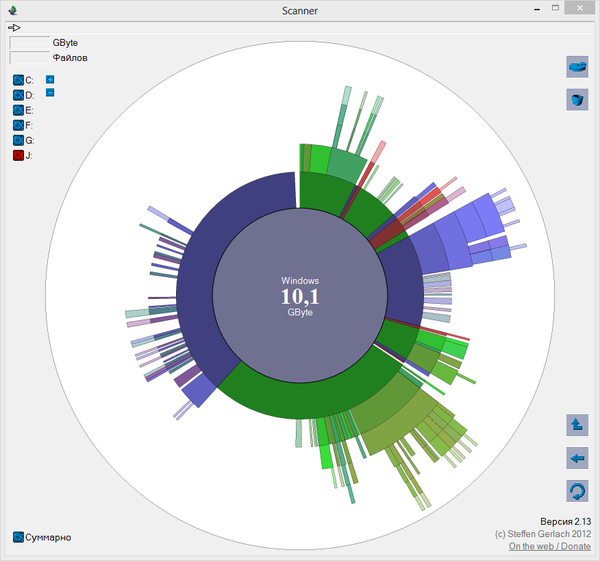Scan drive G:
Viewport: 600px width, 561px height.
point(18,140)
